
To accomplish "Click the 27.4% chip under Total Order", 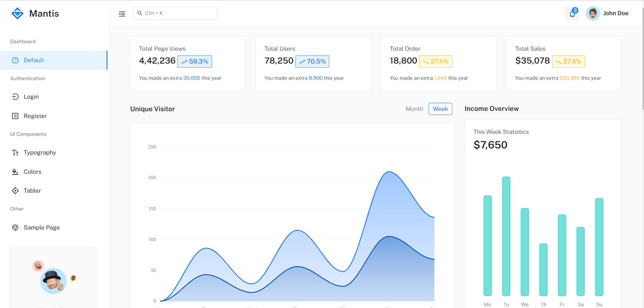I will pos(436,62).
